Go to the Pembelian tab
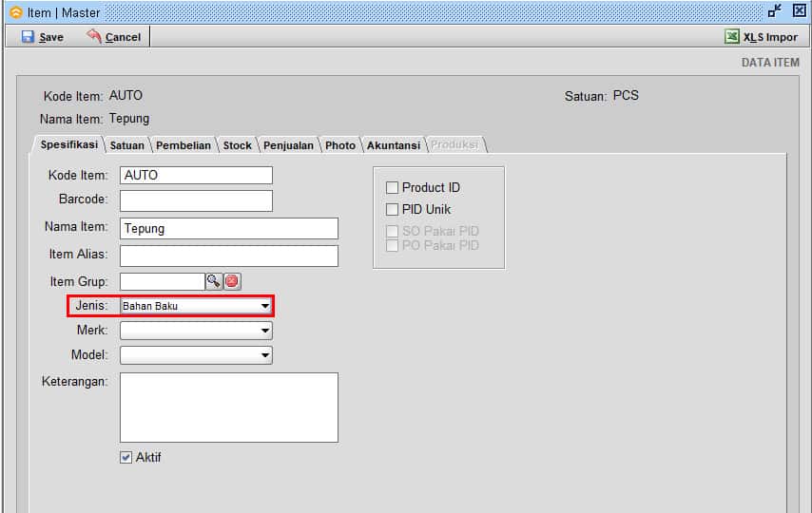The image size is (812, 513). point(184,145)
